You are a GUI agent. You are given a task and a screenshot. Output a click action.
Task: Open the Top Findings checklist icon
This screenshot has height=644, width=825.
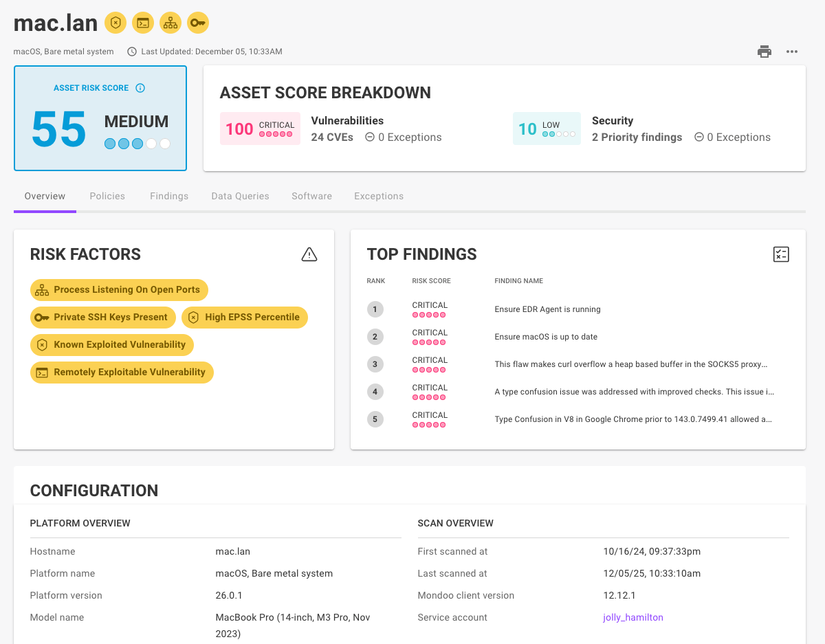click(x=781, y=254)
